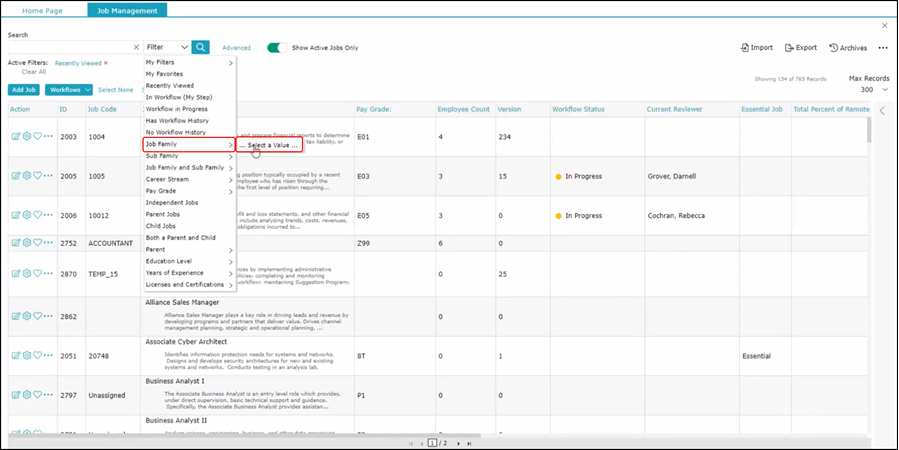Image resolution: width=899 pixels, height=450 pixels.
Task: Open Archives from the top toolbar
Action: pyautogui.click(x=848, y=47)
